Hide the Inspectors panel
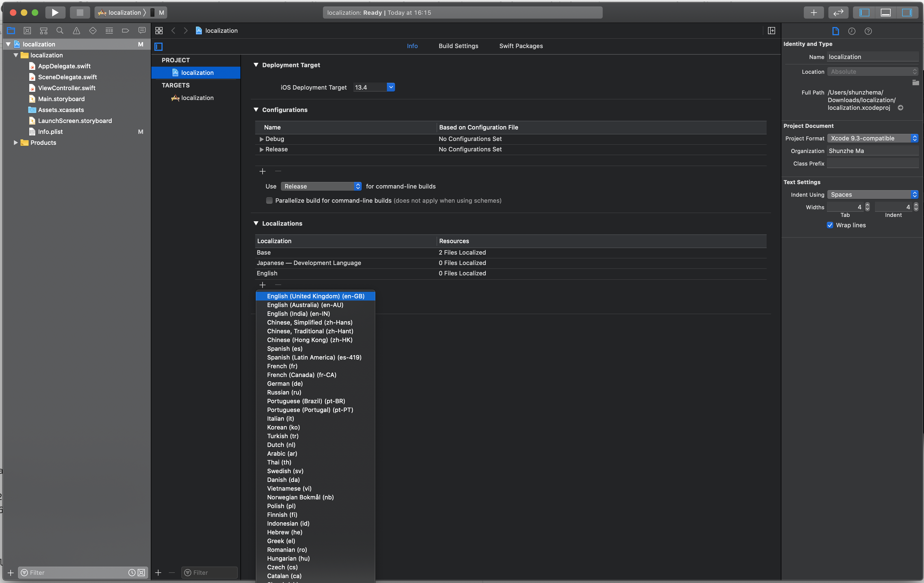Image resolution: width=924 pixels, height=583 pixels. pos(907,13)
